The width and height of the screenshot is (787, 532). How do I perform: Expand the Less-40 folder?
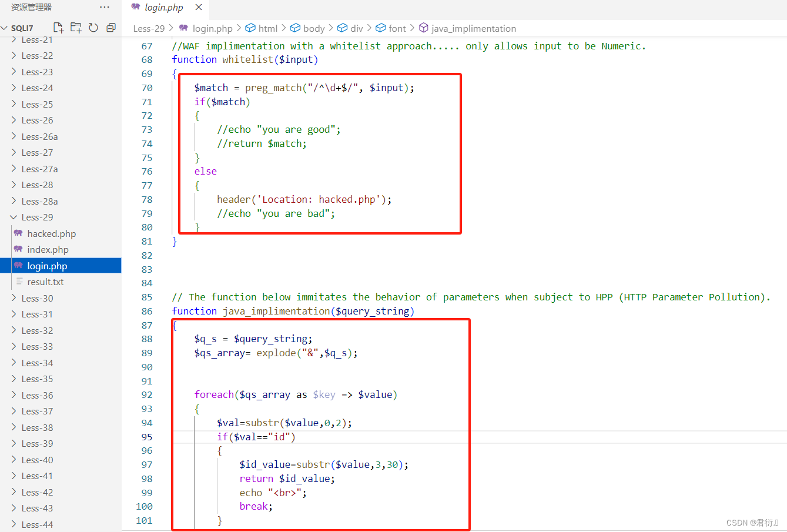[x=38, y=460]
